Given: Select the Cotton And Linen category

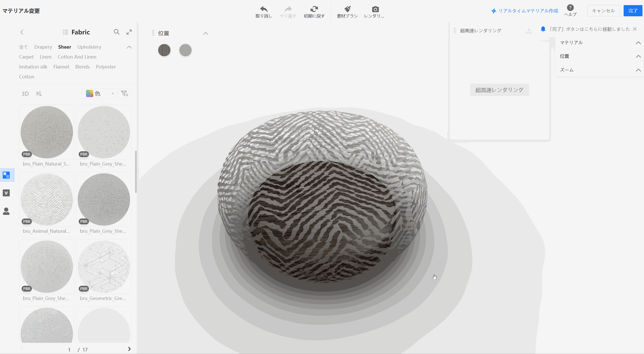Looking at the screenshot, I should pos(77,57).
